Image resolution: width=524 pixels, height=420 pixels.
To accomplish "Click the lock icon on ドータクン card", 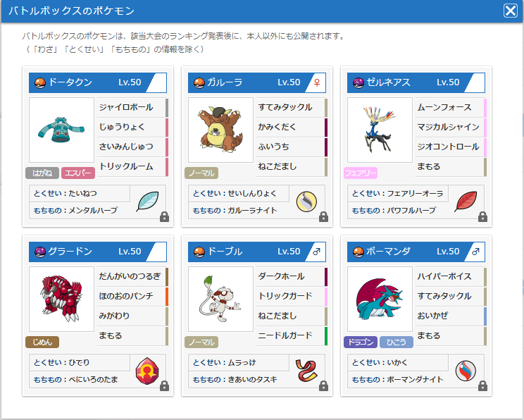I will point(164,216).
